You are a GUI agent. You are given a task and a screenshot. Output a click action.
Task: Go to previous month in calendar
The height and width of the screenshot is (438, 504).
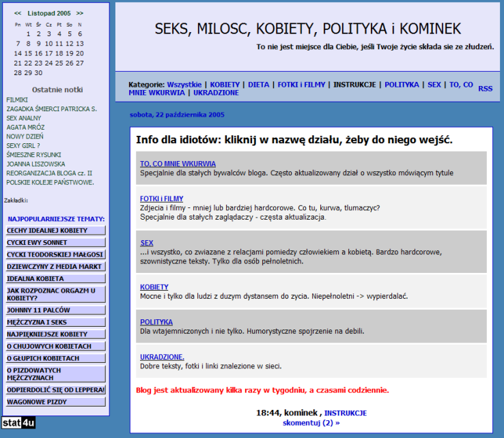point(18,14)
